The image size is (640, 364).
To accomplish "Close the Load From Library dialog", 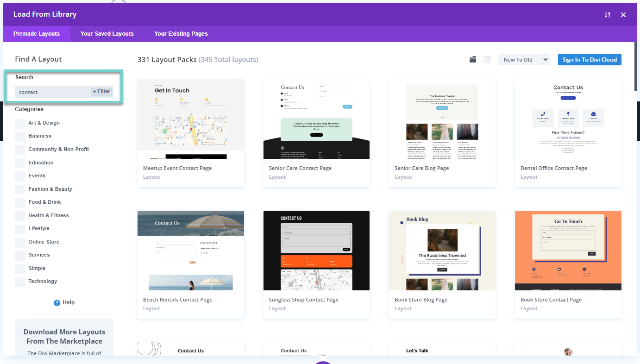I will coord(623,15).
